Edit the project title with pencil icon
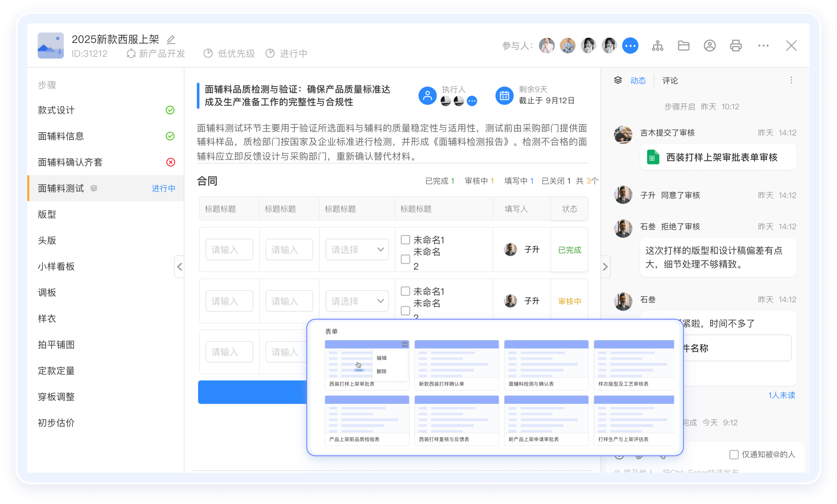 click(x=171, y=40)
